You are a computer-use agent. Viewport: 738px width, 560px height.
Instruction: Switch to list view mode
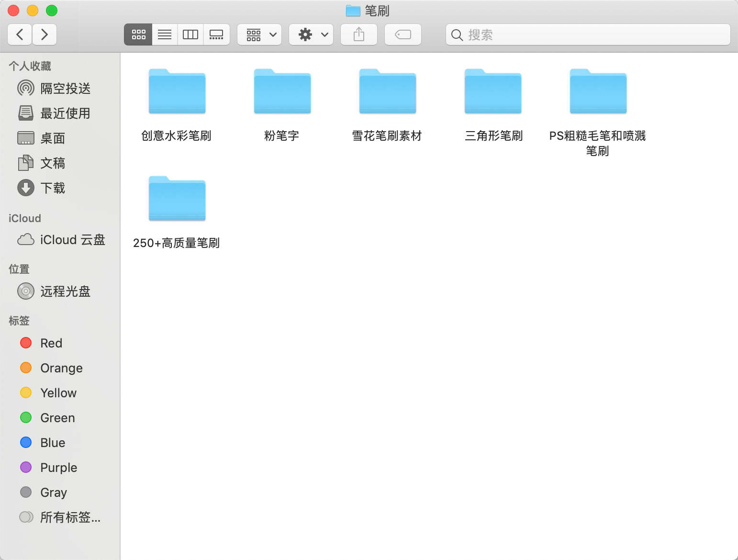(x=165, y=34)
